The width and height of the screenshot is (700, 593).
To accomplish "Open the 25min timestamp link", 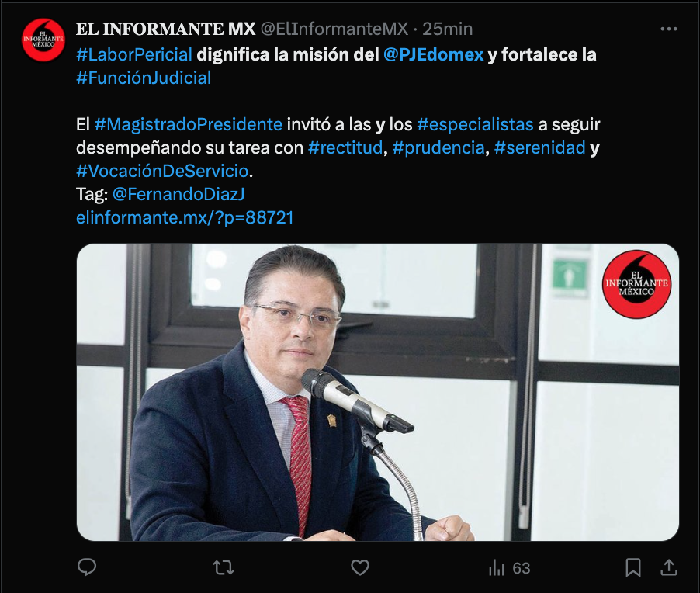I will pyautogui.click(x=447, y=29).
